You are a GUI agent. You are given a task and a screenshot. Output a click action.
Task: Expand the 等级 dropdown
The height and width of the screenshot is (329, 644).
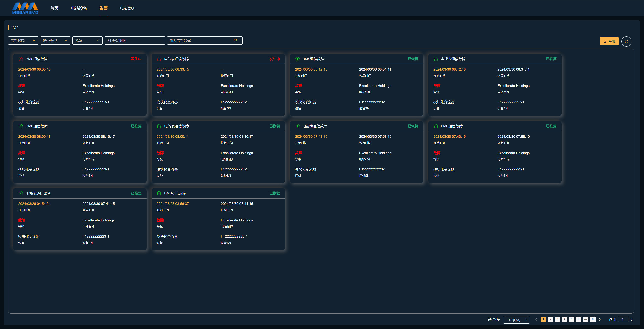[x=88, y=41]
